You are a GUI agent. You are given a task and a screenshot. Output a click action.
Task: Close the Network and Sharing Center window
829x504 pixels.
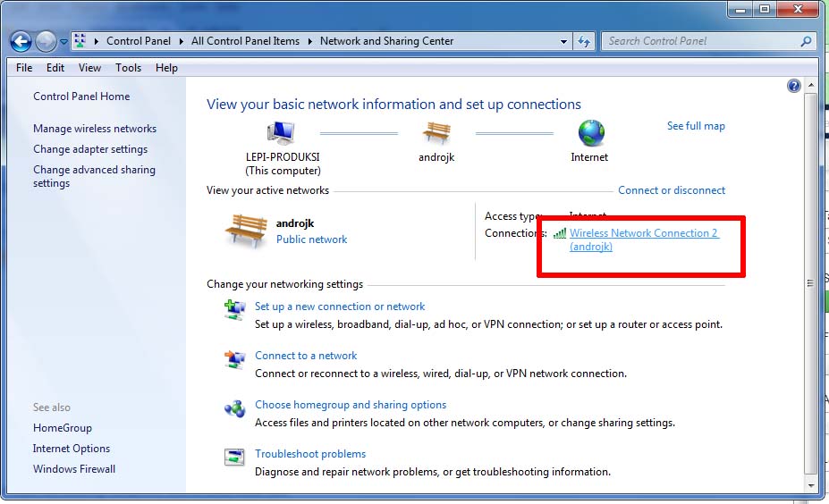(x=799, y=9)
